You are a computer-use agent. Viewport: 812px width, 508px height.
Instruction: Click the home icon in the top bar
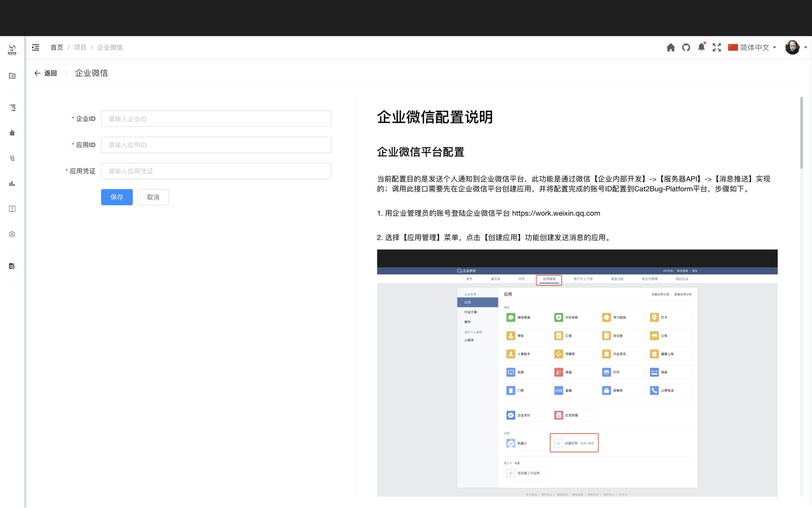[671, 47]
